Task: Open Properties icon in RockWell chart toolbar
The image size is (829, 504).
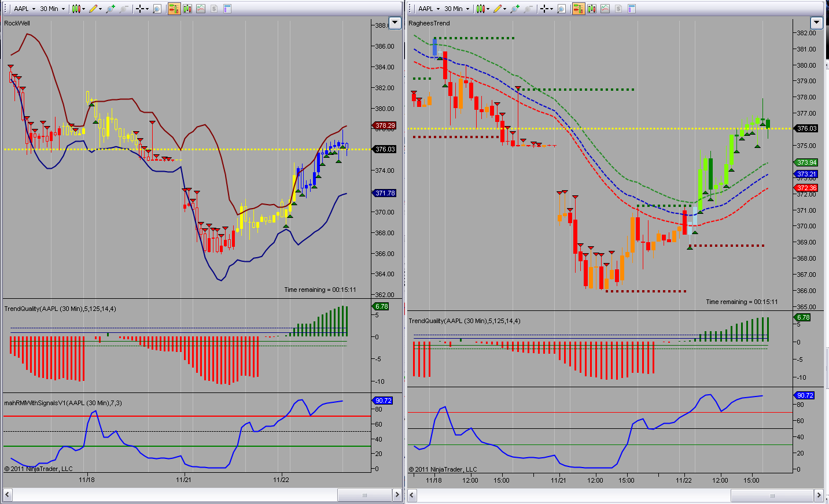Action: [227, 9]
